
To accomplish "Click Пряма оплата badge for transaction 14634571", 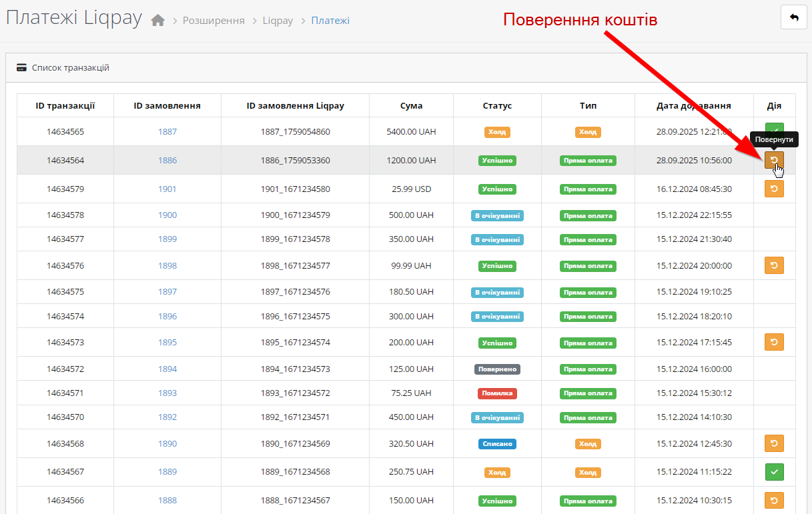I will (588, 393).
